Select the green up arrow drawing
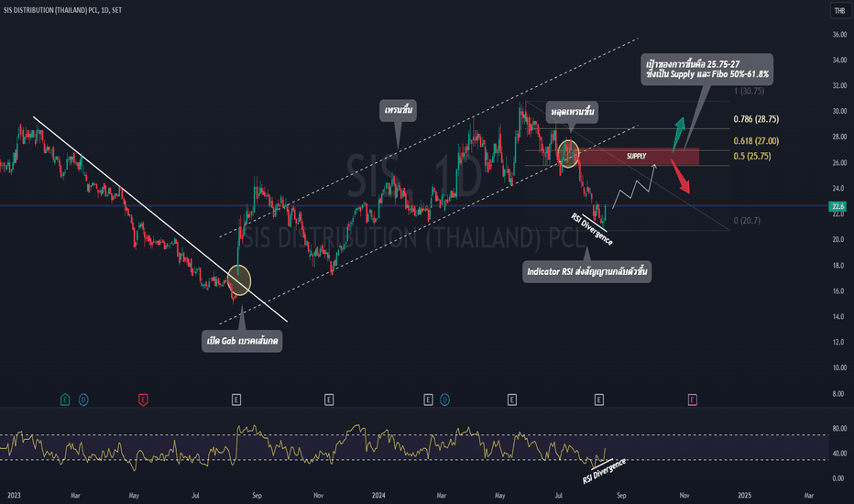The image size is (854, 504). pyautogui.click(x=679, y=134)
